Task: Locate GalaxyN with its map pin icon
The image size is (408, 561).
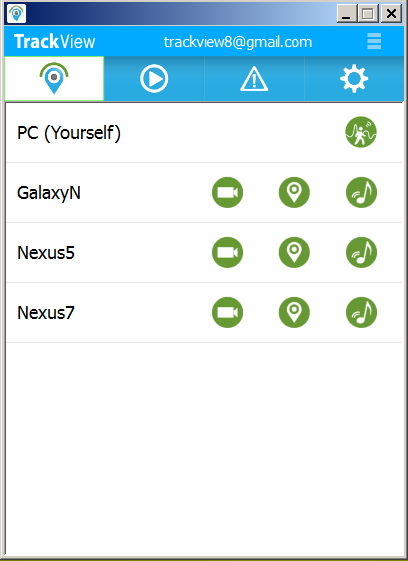Action: click(x=294, y=192)
